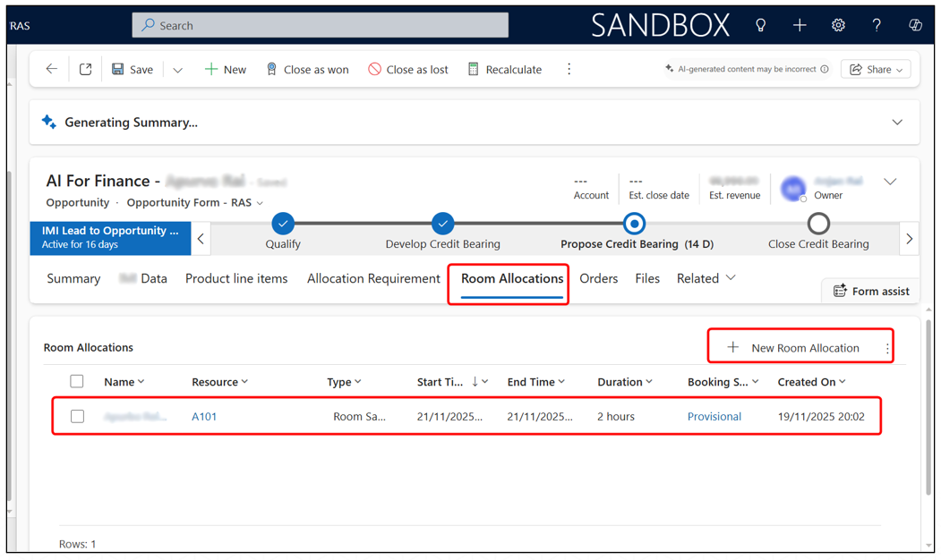Open the Allocation Requirement tab
The width and height of the screenshot is (941, 560).
(x=373, y=278)
